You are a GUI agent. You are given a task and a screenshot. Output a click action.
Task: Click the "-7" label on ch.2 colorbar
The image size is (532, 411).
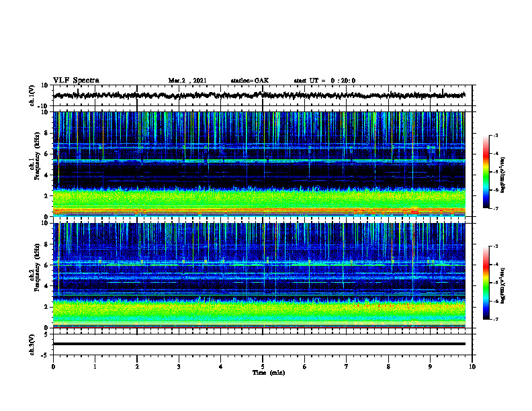tap(495, 319)
